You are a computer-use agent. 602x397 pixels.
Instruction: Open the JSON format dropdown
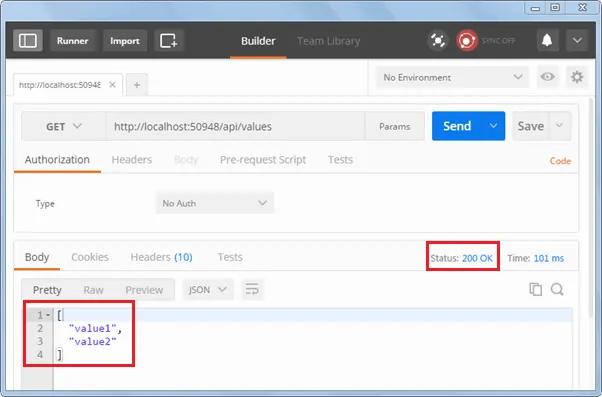(x=207, y=289)
